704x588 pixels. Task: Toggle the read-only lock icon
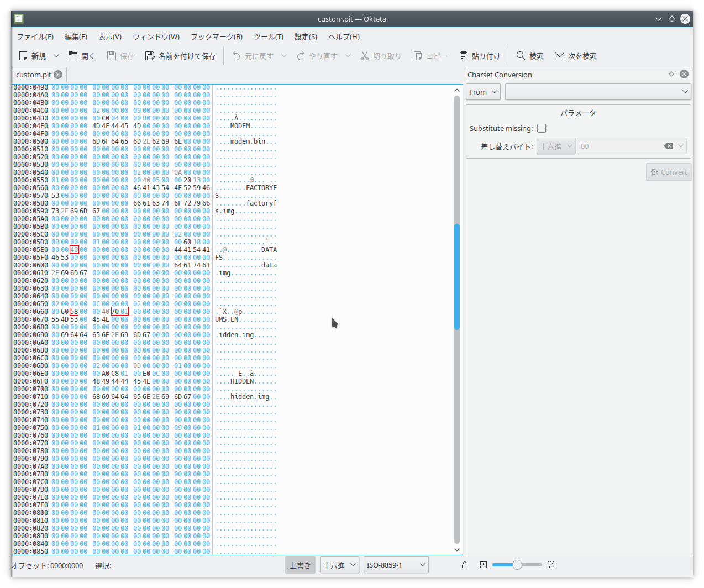pos(465,565)
